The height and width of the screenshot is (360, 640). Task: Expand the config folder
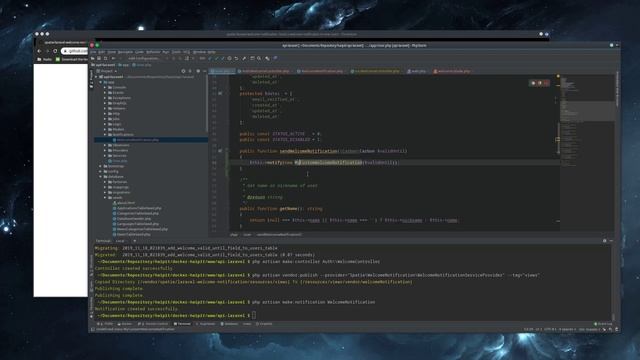coord(100,171)
